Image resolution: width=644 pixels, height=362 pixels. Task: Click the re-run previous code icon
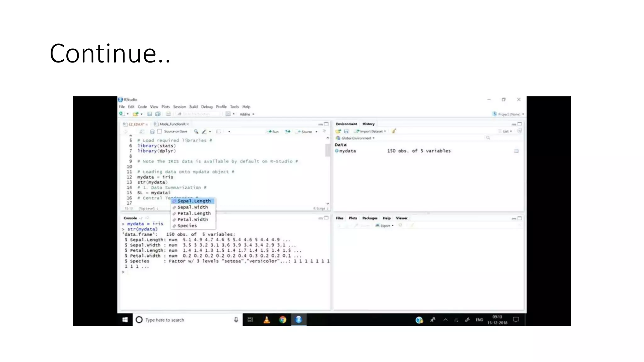(x=287, y=132)
